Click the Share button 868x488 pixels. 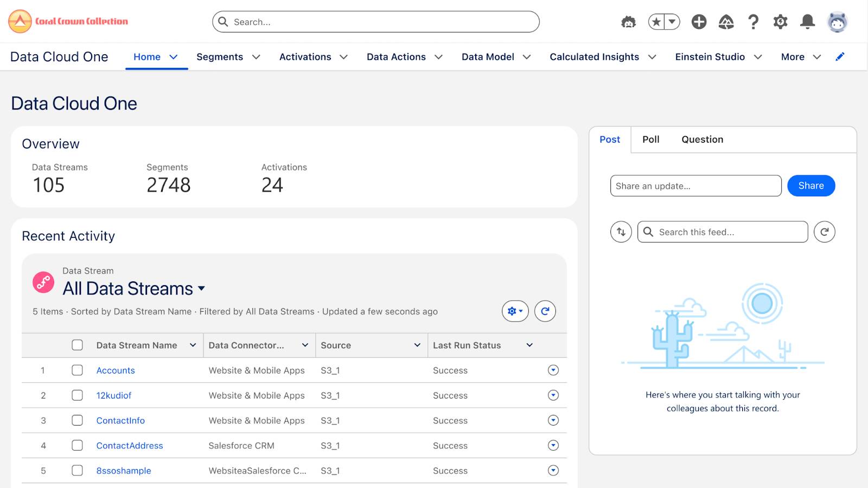coord(811,185)
